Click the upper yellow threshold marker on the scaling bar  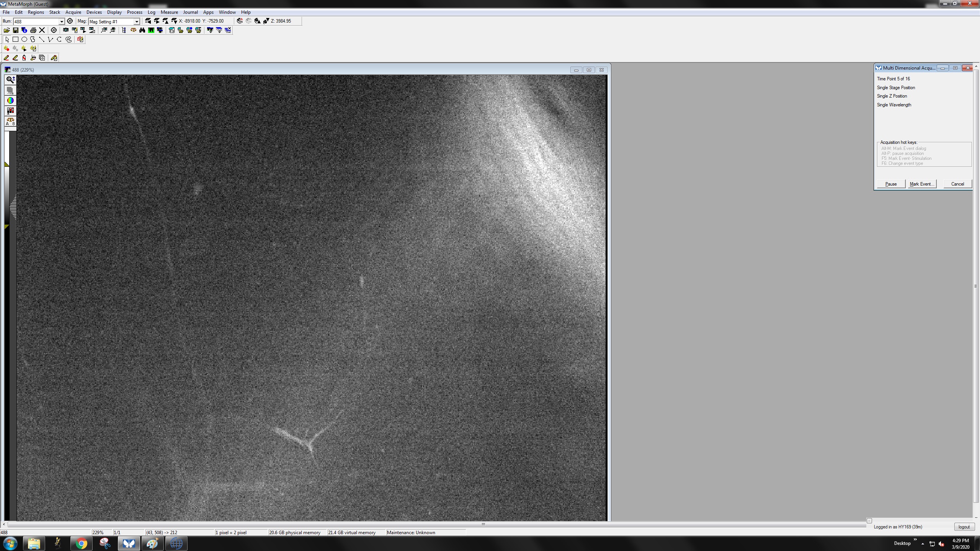(x=7, y=164)
